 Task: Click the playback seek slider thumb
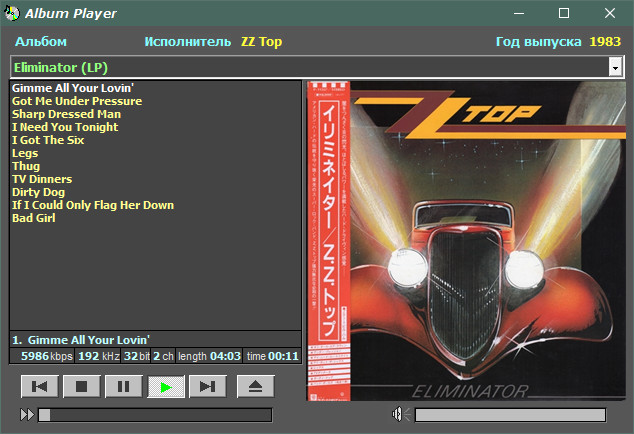[44, 415]
